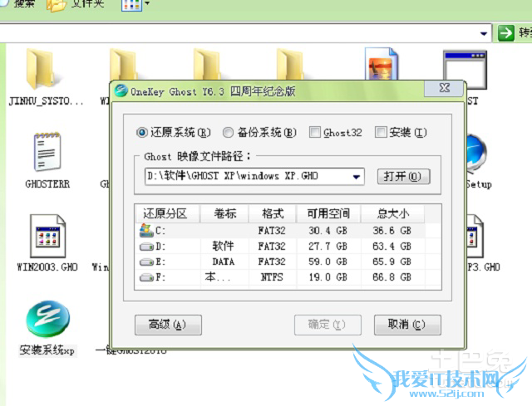This screenshot has width=532, height=406.
Task: Click the 文件夹 folders toolbar button
Action: point(76,4)
